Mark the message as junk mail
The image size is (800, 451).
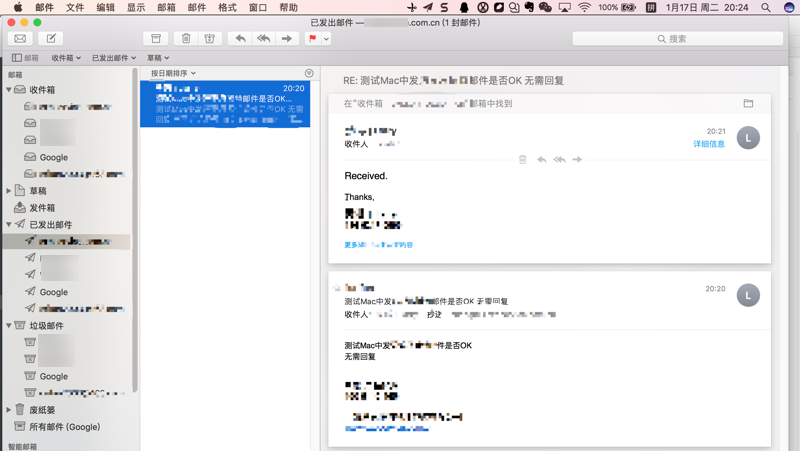pos(210,39)
